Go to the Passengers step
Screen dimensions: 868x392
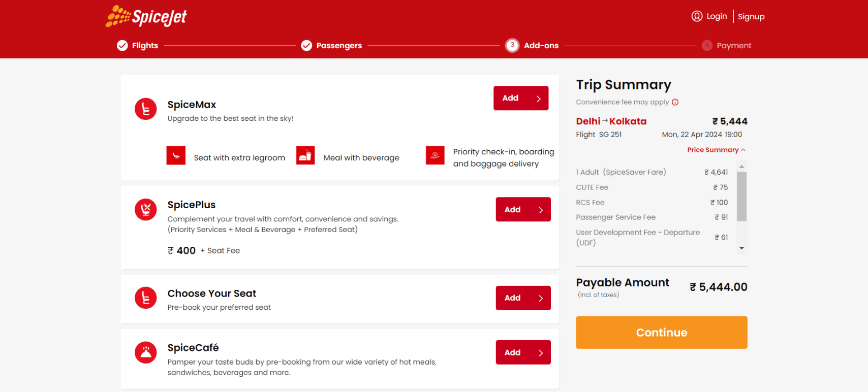point(339,46)
